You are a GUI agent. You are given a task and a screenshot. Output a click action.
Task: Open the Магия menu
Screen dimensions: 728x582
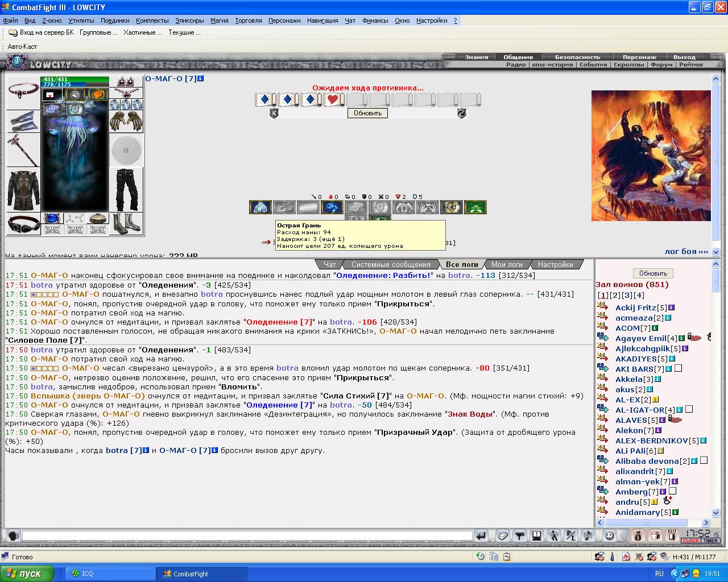pyautogui.click(x=220, y=20)
